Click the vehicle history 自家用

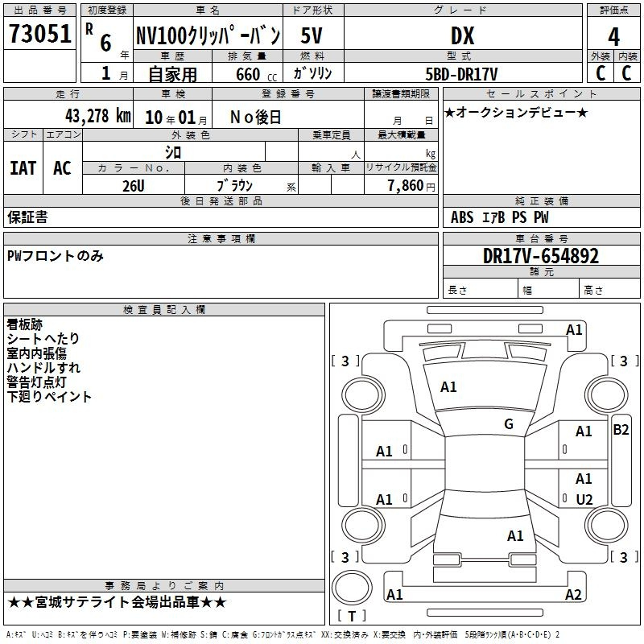[172, 74]
